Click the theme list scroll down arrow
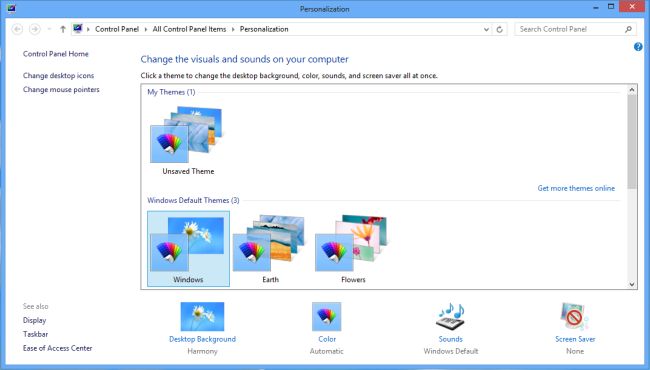The image size is (650, 370). coord(632,284)
